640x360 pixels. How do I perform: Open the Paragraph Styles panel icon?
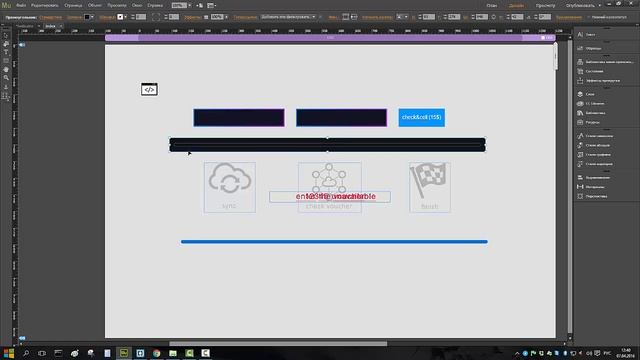pos(580,145)
